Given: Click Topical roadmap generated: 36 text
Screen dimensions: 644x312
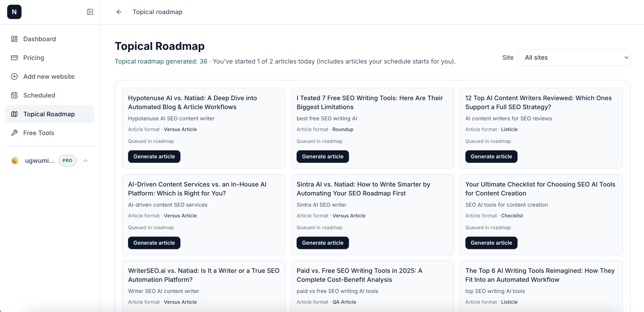Looking at the screenshot, I should click(x=161, y=61).
